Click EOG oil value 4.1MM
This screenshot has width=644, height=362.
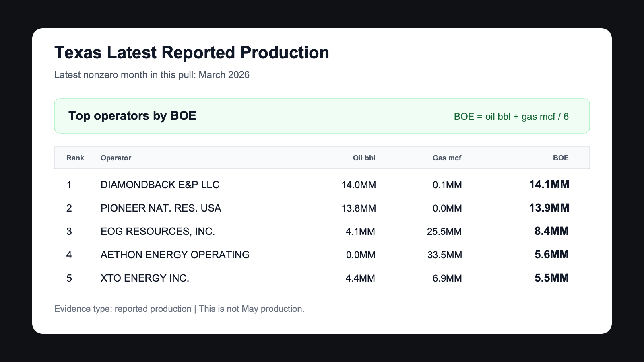click(360, 232)
